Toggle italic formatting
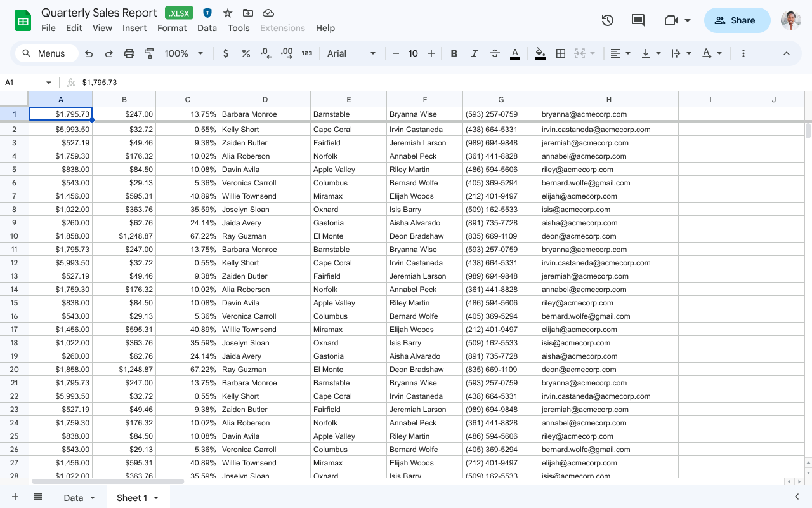 coord(474,53)
